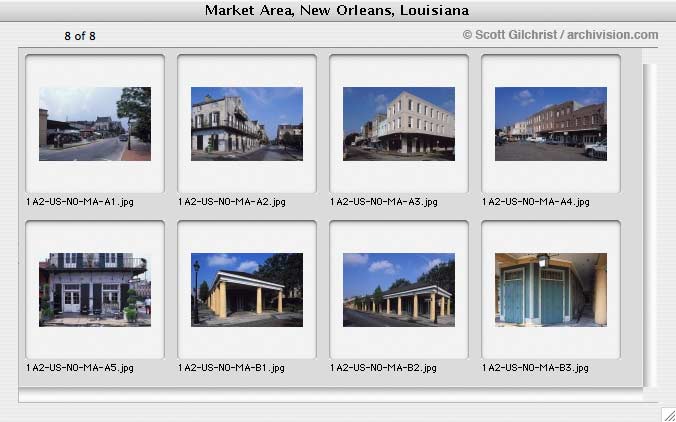Click the Market Area, New Orleans title

tap(337, 10)
